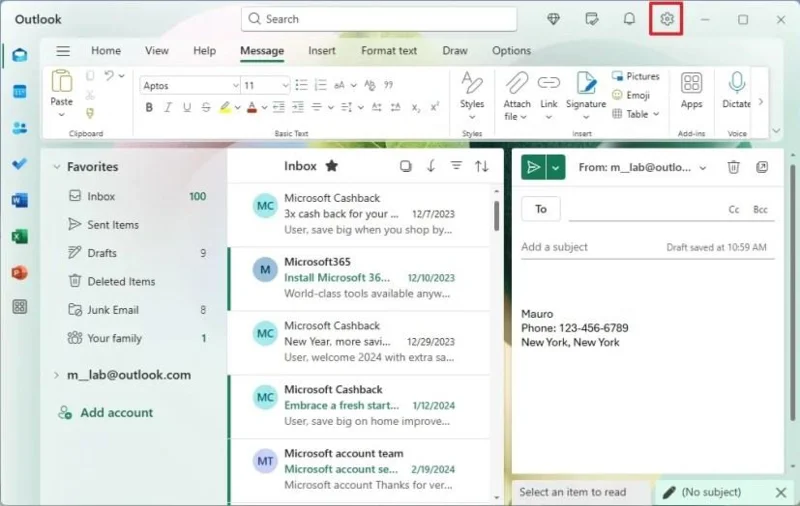This screenshot has height=506, width=800.
Task: Click the text highlight color marker
Action: 224,107
